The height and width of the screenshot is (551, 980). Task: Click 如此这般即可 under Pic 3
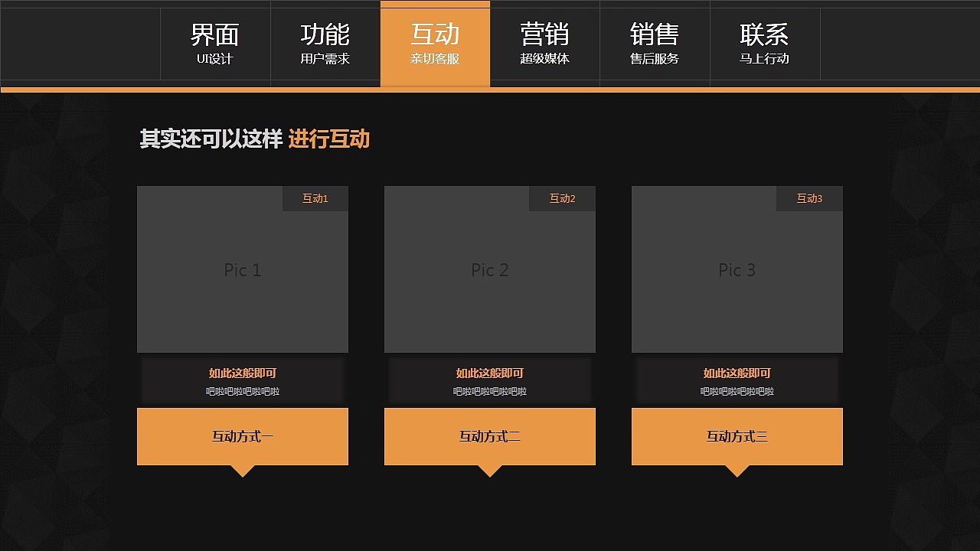point(737,373)
